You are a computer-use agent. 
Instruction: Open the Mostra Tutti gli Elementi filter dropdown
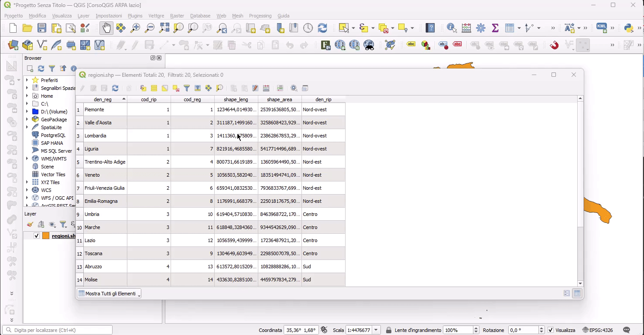pyautogui.click(x=109, y=294)
